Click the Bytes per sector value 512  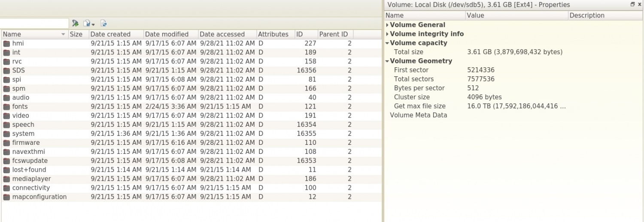tap(473, 88)
